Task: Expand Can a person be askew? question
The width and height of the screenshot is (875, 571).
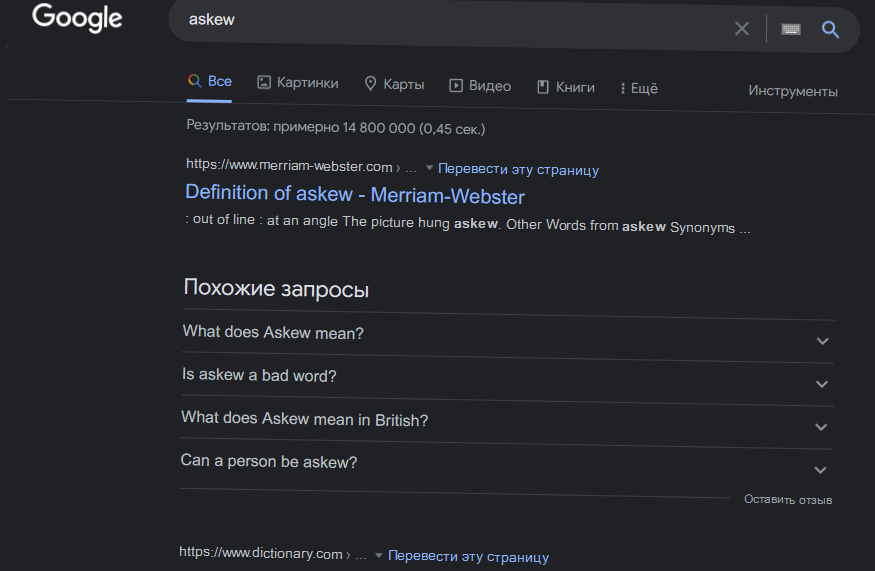Action: click(506, 464)
